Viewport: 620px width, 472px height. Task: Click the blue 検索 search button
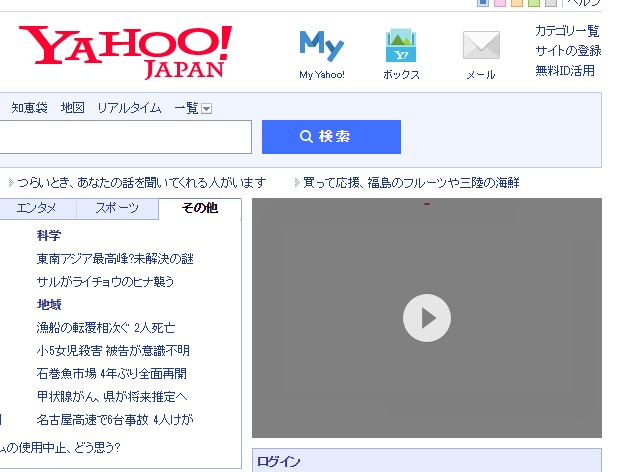(331, 137)
